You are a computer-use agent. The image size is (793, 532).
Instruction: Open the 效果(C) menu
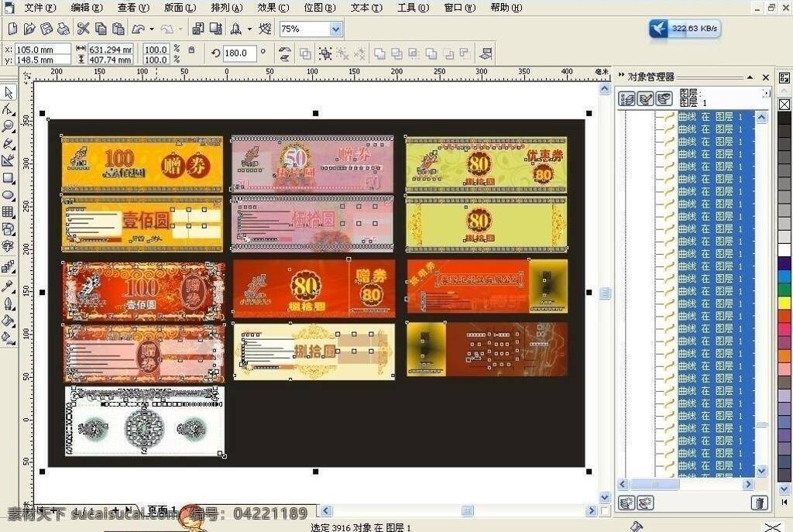coord(273,8)
